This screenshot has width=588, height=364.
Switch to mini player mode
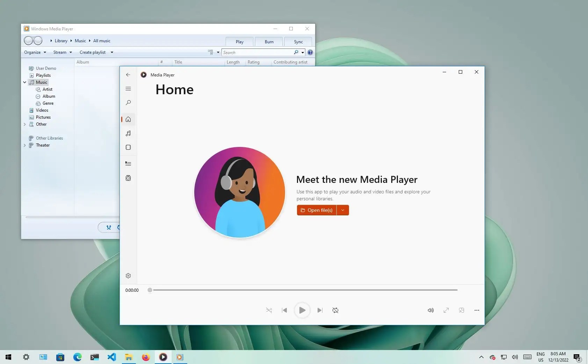(x=462, y=310)
